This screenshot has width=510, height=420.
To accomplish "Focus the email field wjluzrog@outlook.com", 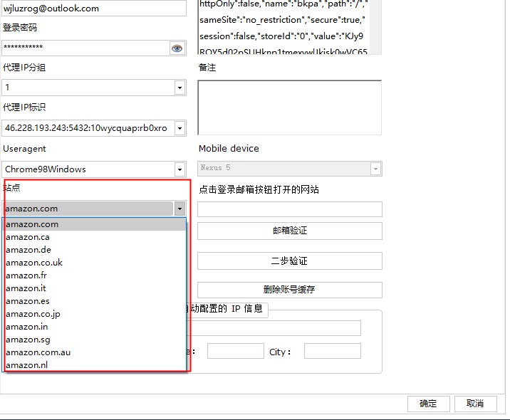I will [94, 8].
